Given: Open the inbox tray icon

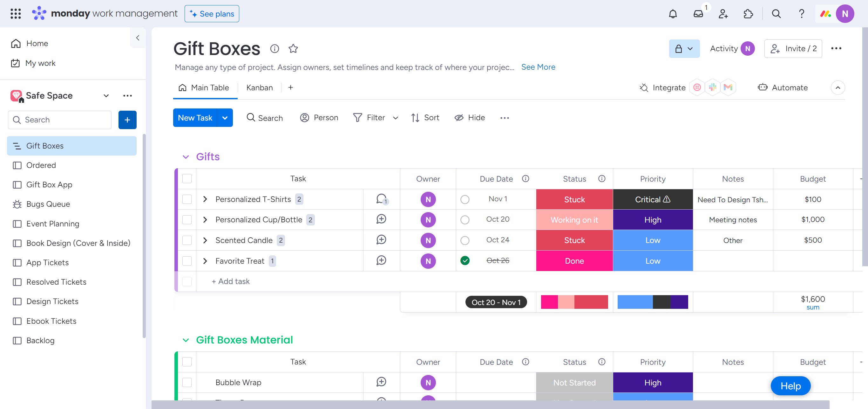Looking at the screenshot, I should click(x=698, y=14).
